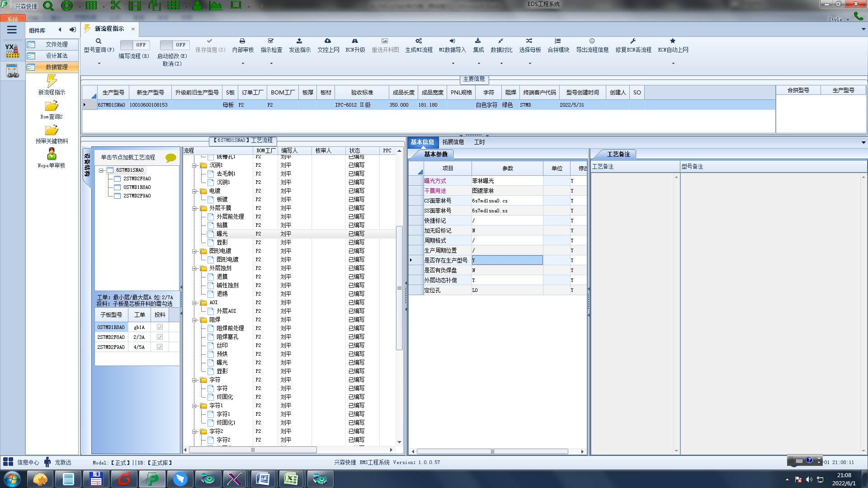868x488 pixels.
Task: Click the ECN升级 binoculars icon
Action: point(355,41)
